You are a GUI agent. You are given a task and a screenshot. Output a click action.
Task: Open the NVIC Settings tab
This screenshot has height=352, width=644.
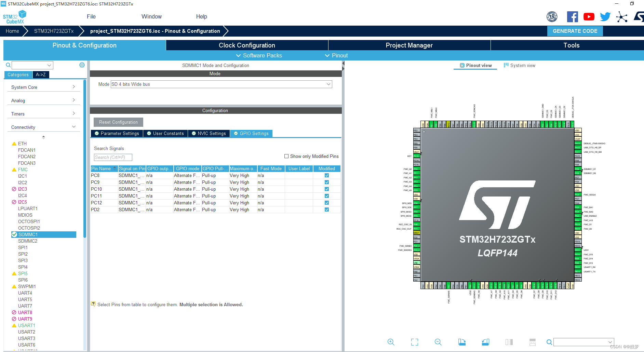[209, 133]
